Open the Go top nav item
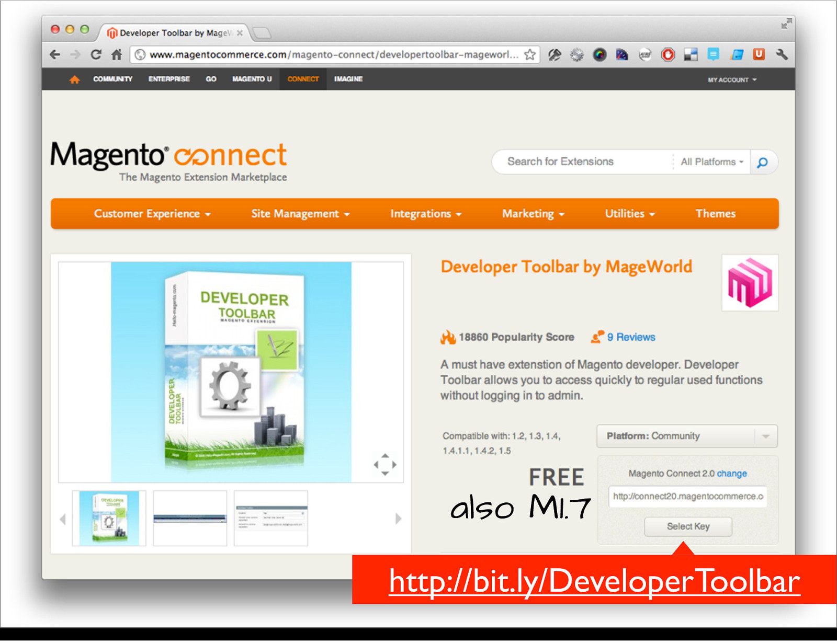Viewport: 837px width, 644px height. [x=211, y=79]
